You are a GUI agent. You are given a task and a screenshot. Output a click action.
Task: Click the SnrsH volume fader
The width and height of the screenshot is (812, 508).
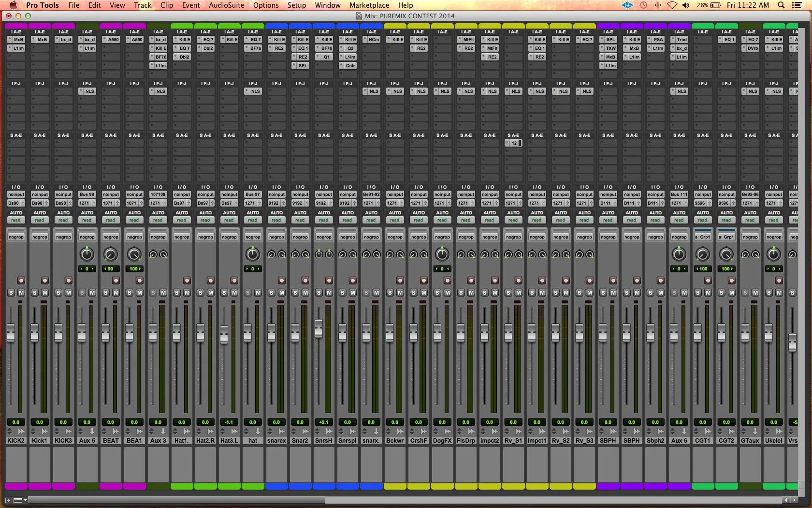319,329
